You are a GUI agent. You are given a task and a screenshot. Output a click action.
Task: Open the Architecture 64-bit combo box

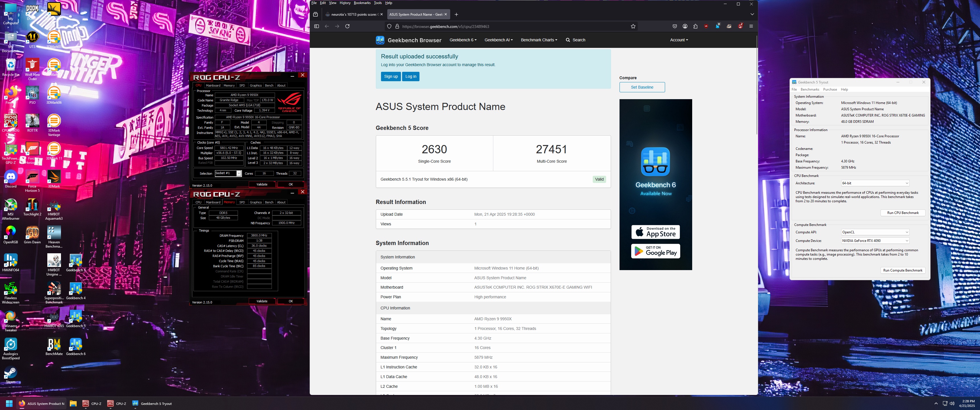875,183
